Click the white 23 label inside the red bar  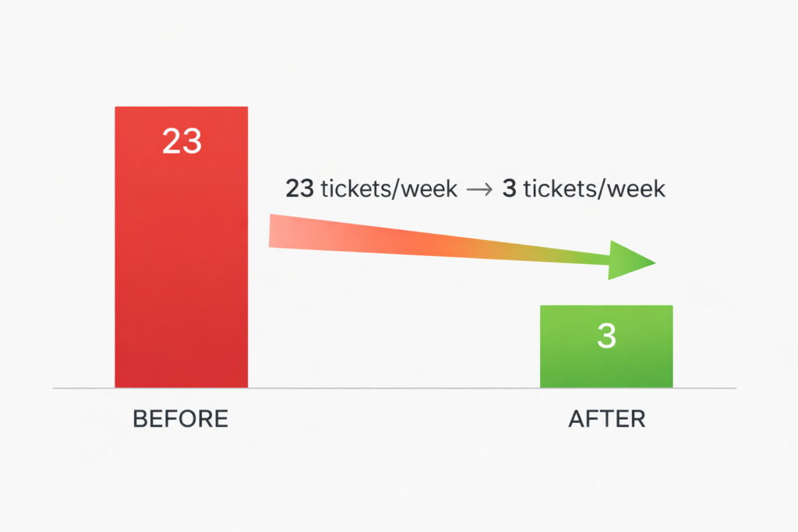182,142
